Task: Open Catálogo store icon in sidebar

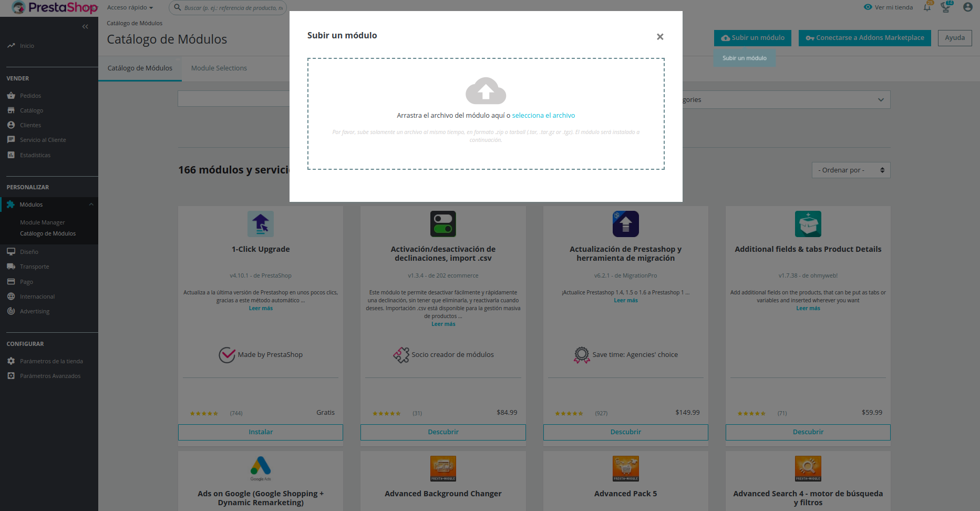Action: (x=11, y=110)
